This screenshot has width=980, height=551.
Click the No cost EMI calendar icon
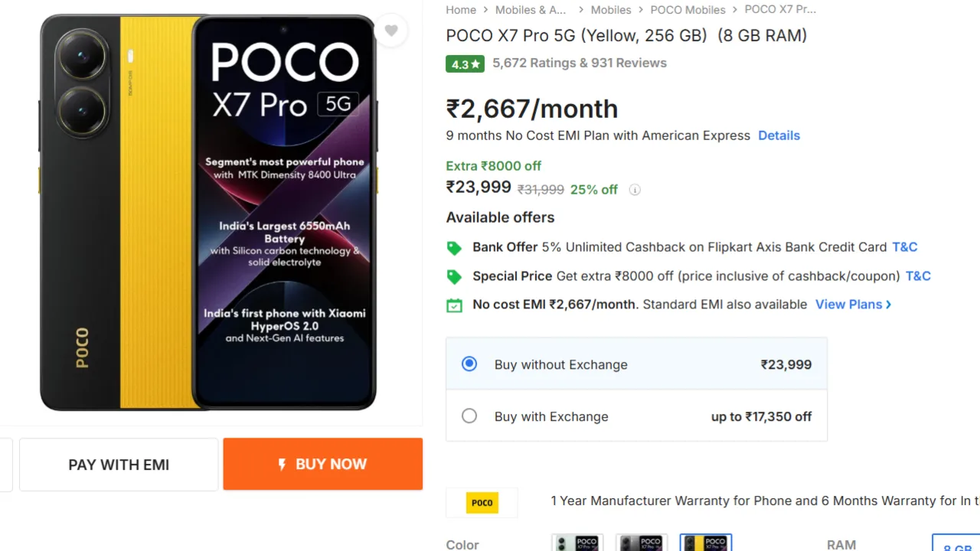(x=454, y=305)
